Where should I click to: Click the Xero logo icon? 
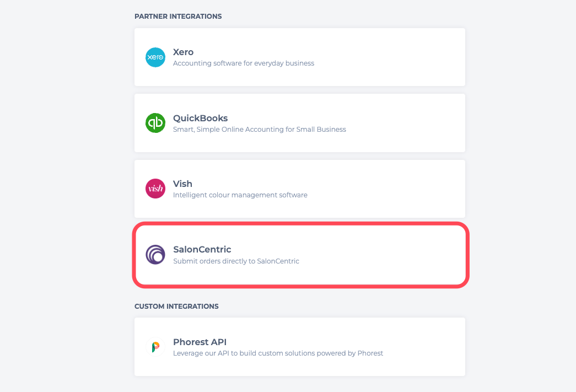[155, 57]
